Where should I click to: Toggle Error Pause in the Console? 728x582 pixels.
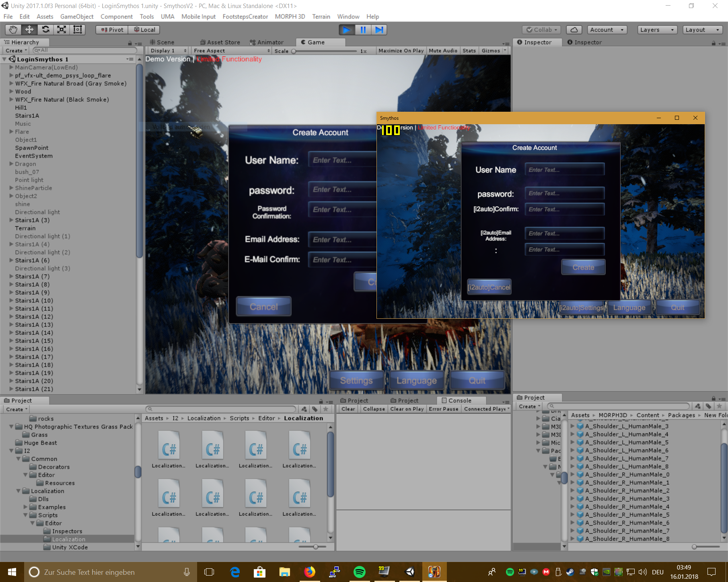(443, 409)
